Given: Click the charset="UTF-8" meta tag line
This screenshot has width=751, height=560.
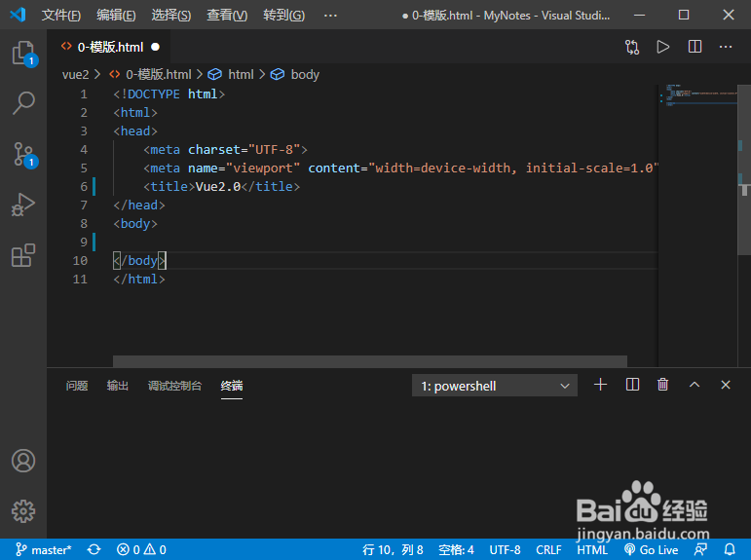Looking at the screenshot, I should click(x=225, y=149).
